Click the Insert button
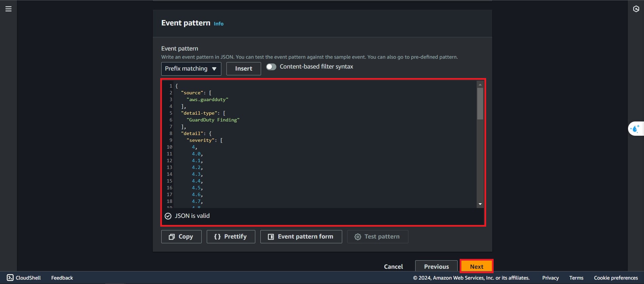This screenshot has width=644, height=284. pyautogui.click(x=243, y=69)
